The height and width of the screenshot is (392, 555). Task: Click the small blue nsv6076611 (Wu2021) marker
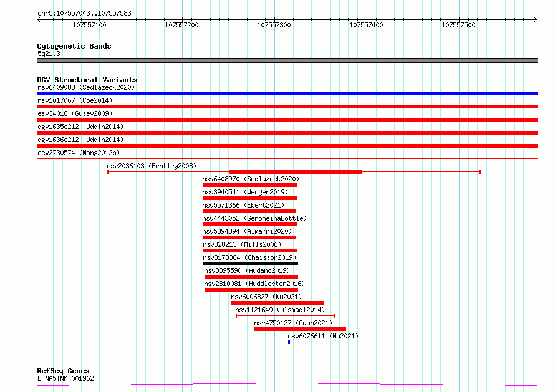pos(289,342)
